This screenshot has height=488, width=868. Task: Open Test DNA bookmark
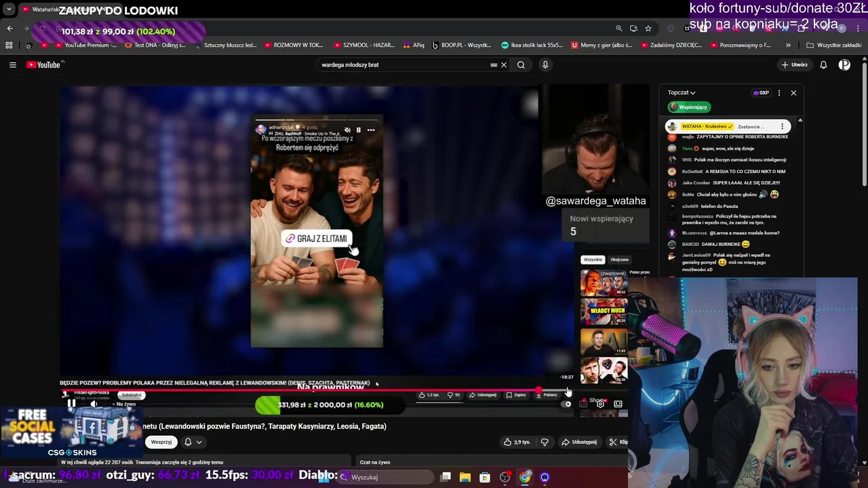(155, 45)
